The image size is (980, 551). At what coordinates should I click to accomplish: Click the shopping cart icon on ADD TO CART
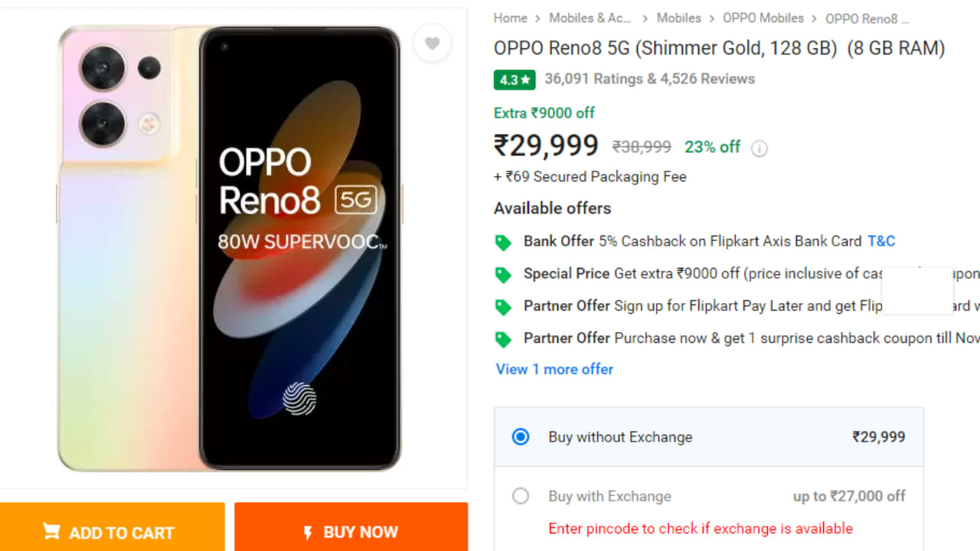pyautogui.click(x=51, y=531)
